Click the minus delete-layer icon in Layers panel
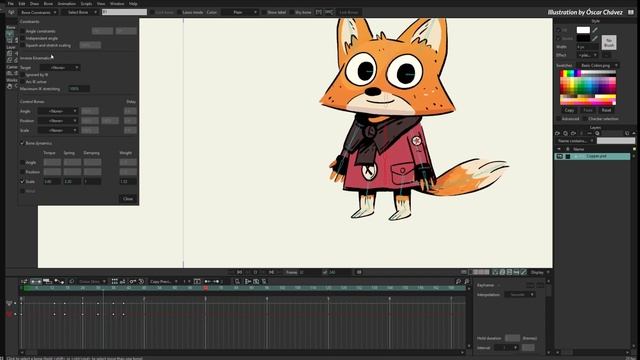 589,133
